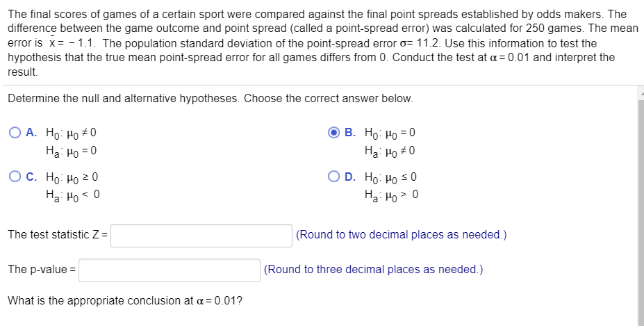Click the p-value input box
The image size is (644, 326).
[x=170, y=270]
